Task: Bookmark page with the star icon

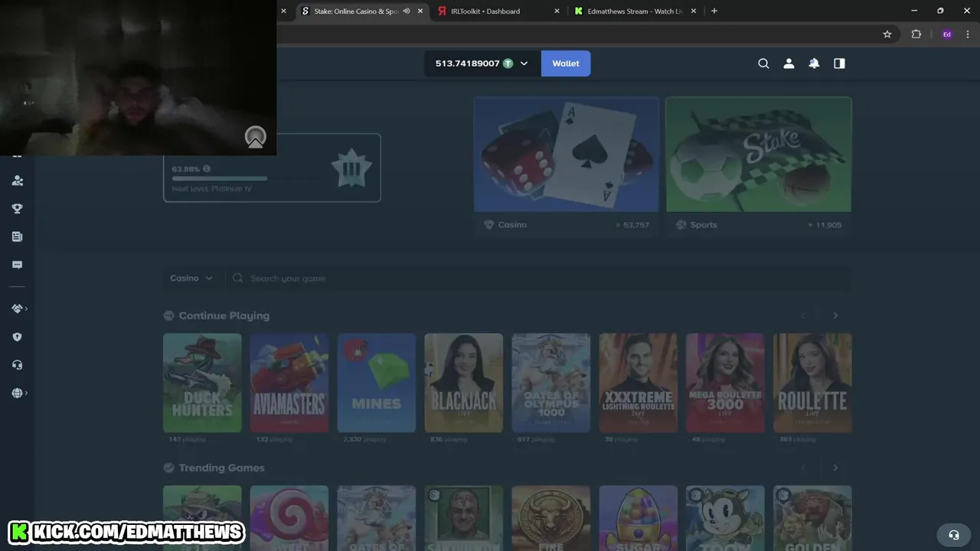Action: 887,34
